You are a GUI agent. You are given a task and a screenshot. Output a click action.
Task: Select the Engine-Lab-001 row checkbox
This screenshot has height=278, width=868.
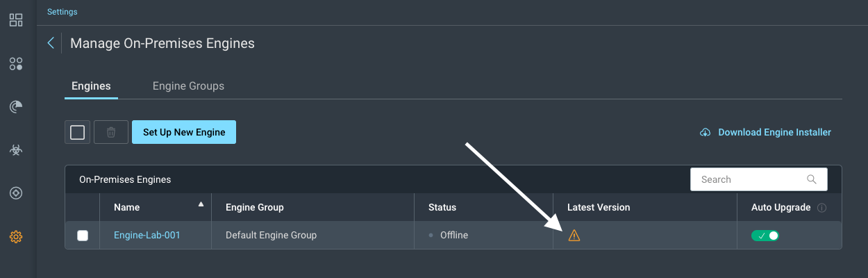[83, 236]
